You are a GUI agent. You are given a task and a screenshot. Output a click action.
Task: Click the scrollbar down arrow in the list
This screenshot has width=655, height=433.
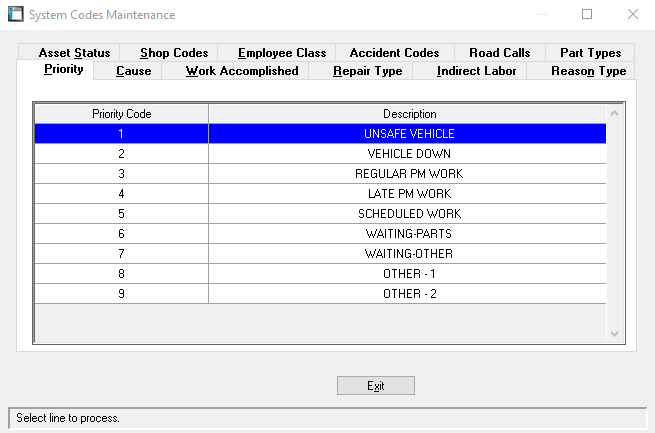615,334
